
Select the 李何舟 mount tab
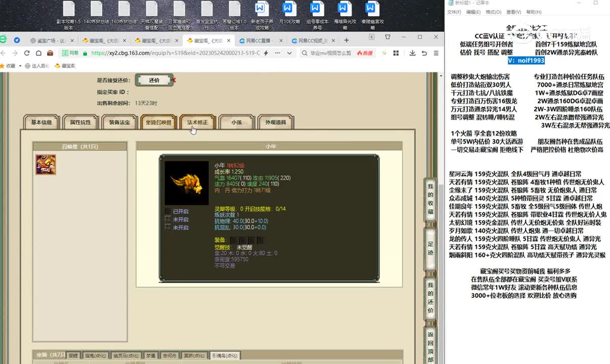170,355
